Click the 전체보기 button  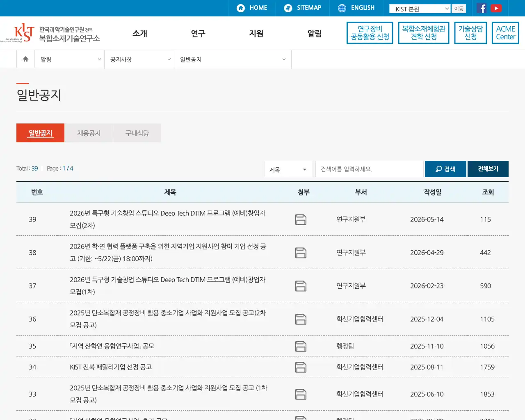488,169
